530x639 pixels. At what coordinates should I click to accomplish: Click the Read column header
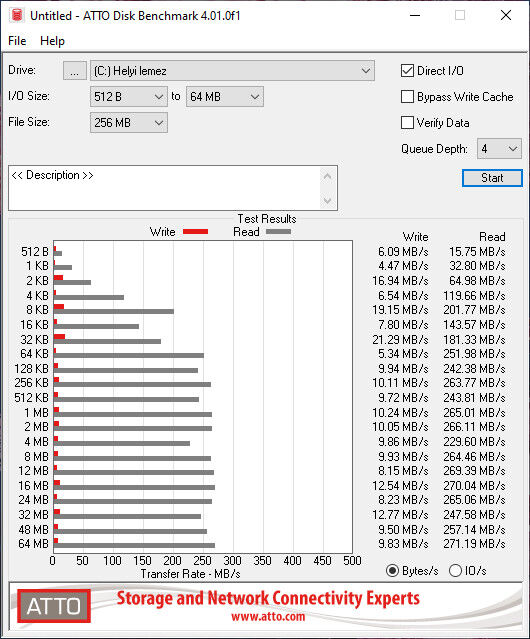tap(492, 237)
